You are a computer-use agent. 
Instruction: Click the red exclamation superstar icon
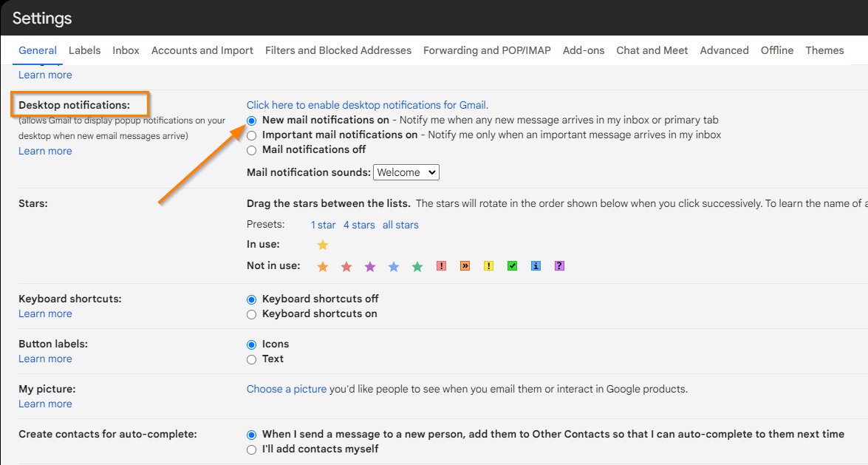click(441, 266)
